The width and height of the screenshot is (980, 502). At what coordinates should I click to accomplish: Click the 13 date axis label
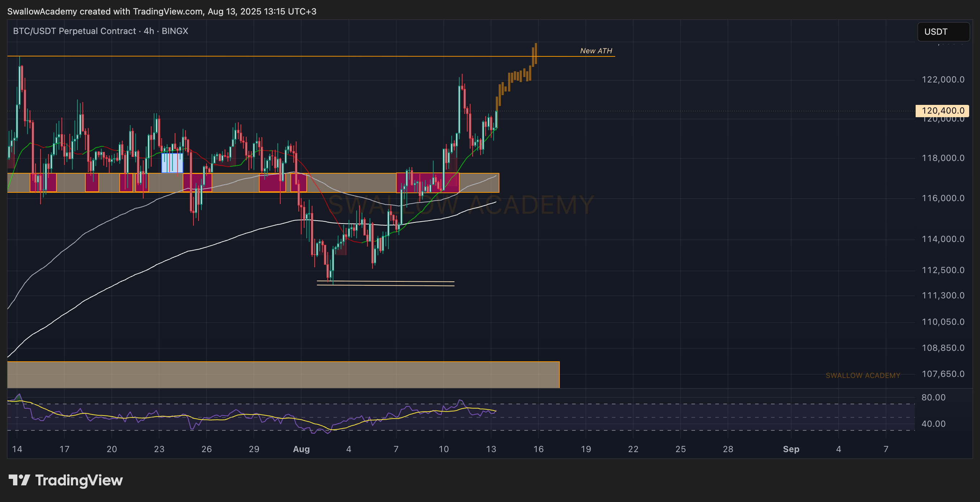click(491, 449)
